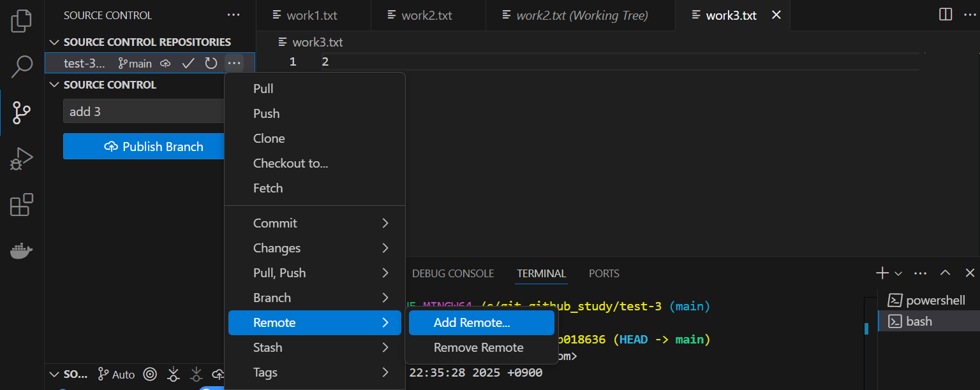
Task: Click the commit checkmark icon in test-3 row
Action: [188, 63]
